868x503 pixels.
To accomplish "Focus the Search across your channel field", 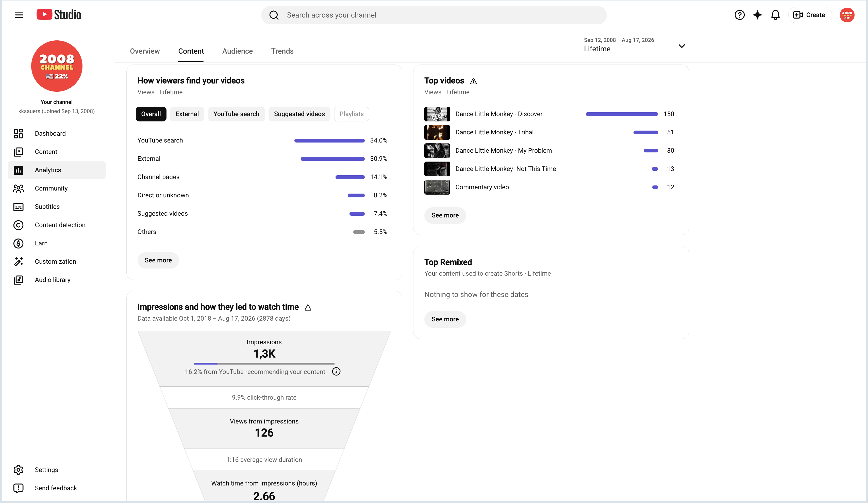I will pos(434,15).
